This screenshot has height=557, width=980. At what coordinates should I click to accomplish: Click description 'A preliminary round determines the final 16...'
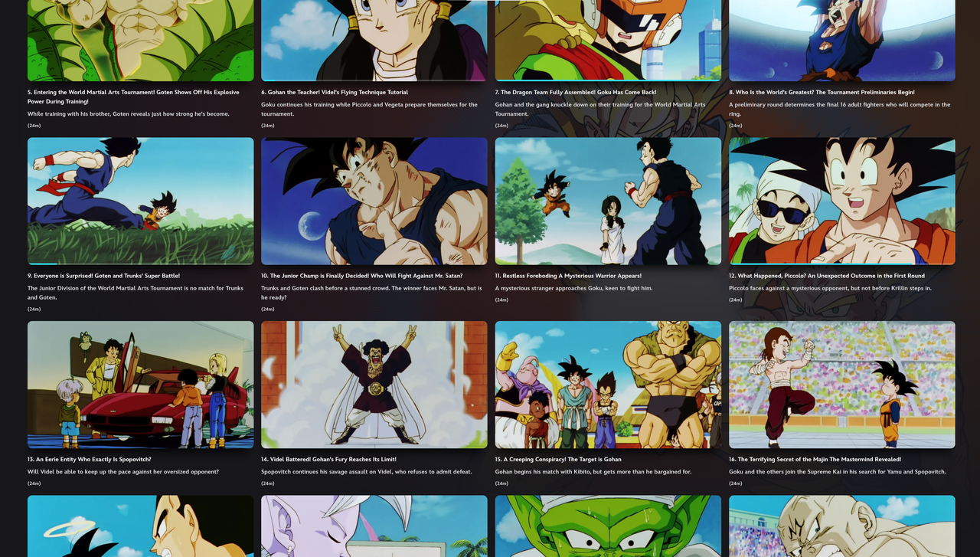click(x=840, y=110)
